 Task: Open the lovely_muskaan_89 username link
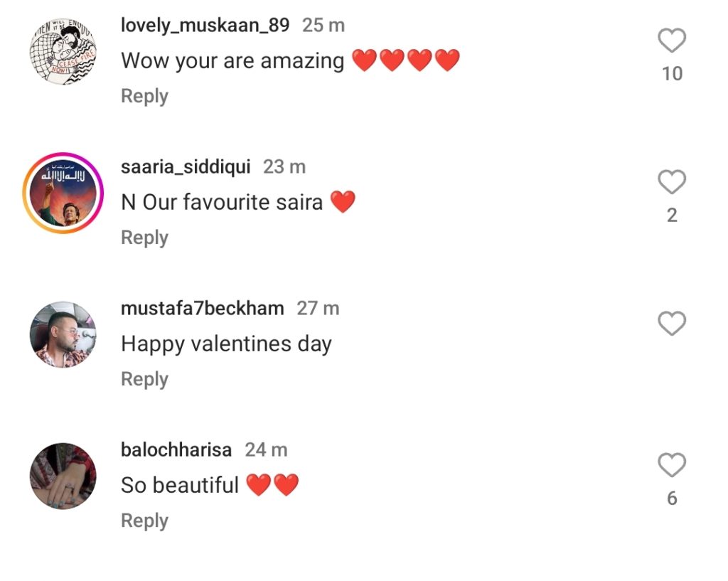coord(205,26)
